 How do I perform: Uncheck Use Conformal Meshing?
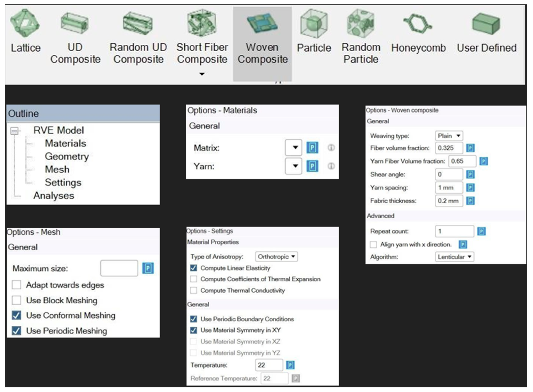16,315
